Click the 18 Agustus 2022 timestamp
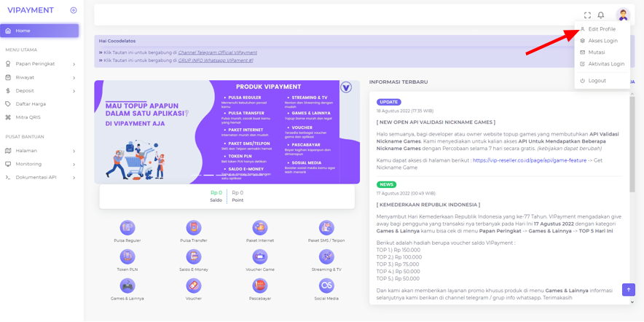Screen dimensions: 644x322 (405, 111)
